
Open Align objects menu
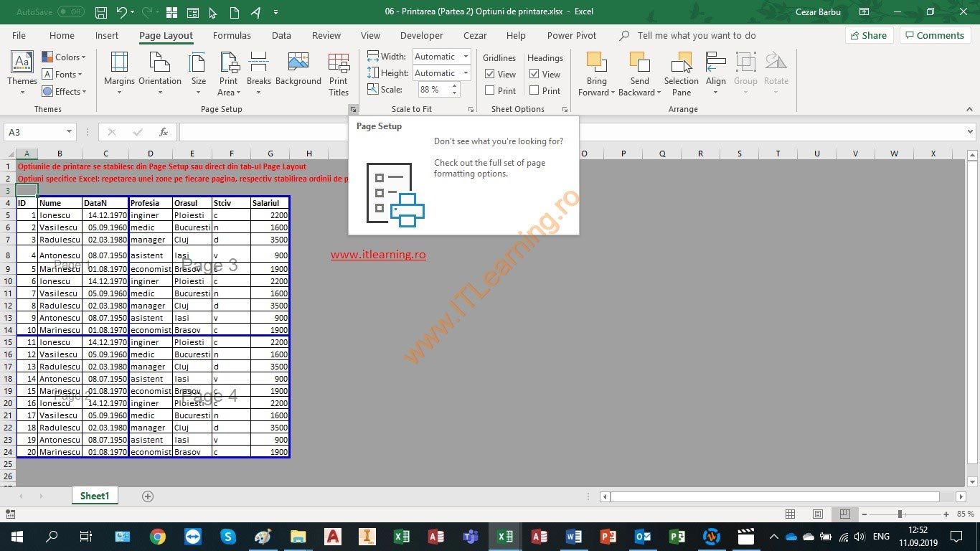click(716, 73)
